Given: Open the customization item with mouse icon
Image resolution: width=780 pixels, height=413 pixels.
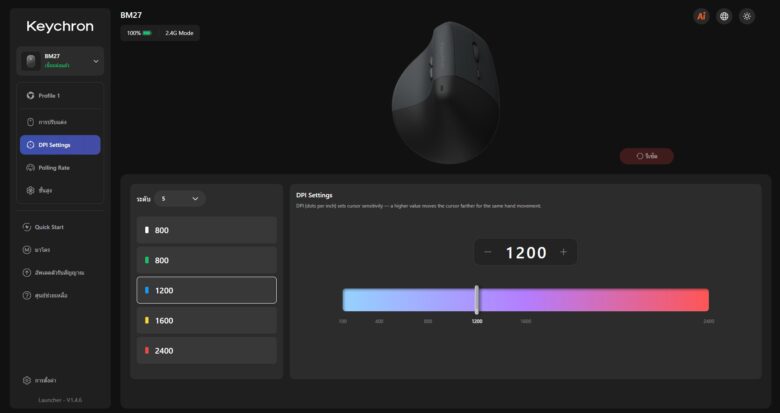Looking at the screenshot, I should pyautogui.click(x=60, y=122).
